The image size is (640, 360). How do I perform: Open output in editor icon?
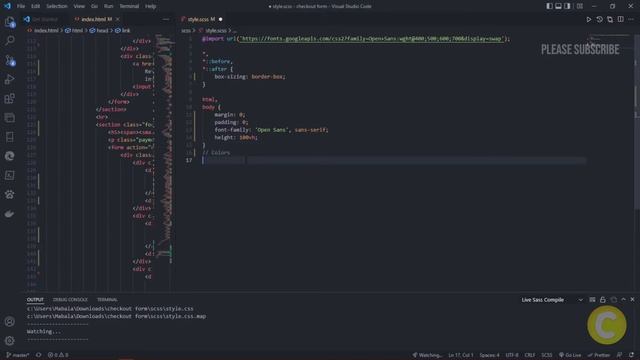click(613, 300)
